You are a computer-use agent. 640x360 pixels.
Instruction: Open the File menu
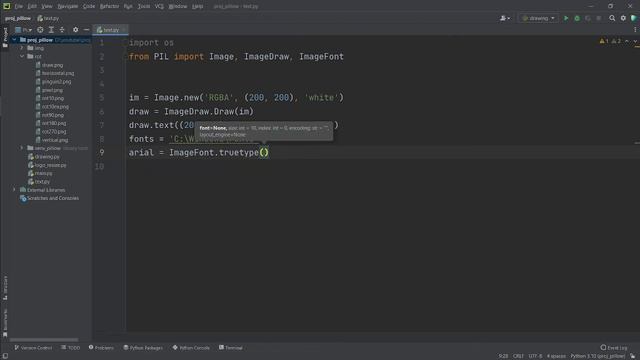[19, 6]
